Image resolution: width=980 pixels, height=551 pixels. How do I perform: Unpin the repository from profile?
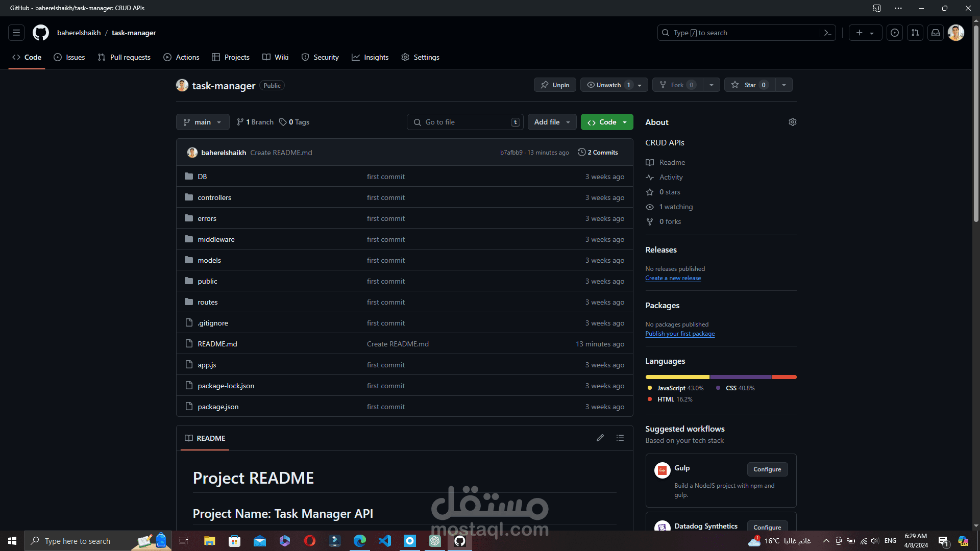pos(555,85)
